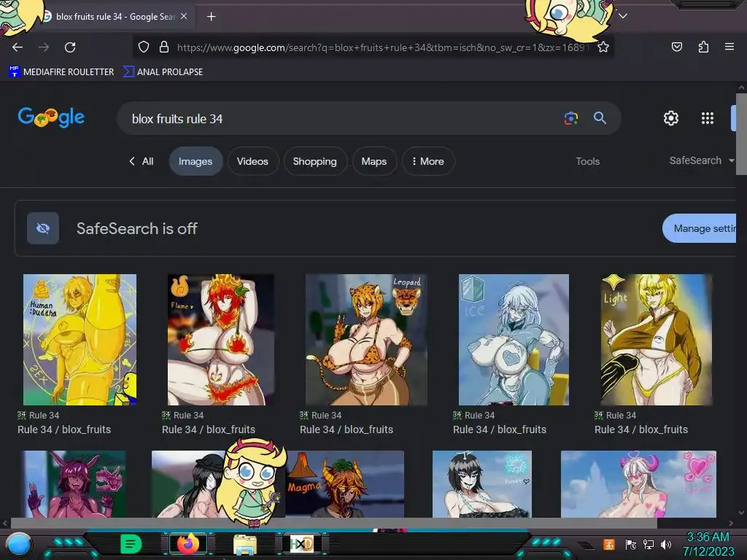The image size is (747, 560).
Task: Click the scrollbar down arrow
Action: (741, 513)
